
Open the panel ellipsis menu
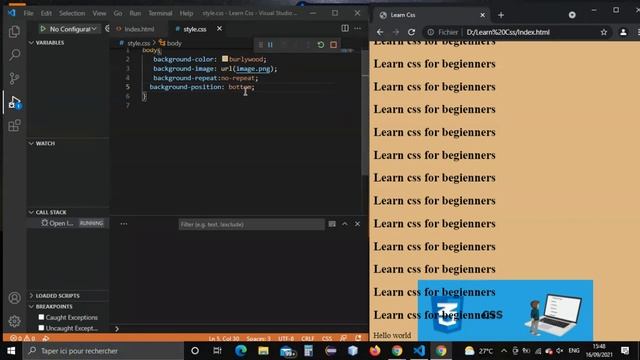pos(124,224)
